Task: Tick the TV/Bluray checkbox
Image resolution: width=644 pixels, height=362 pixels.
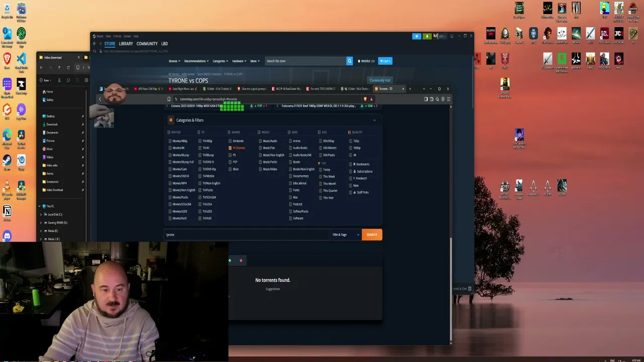Action: click(200, 155)
